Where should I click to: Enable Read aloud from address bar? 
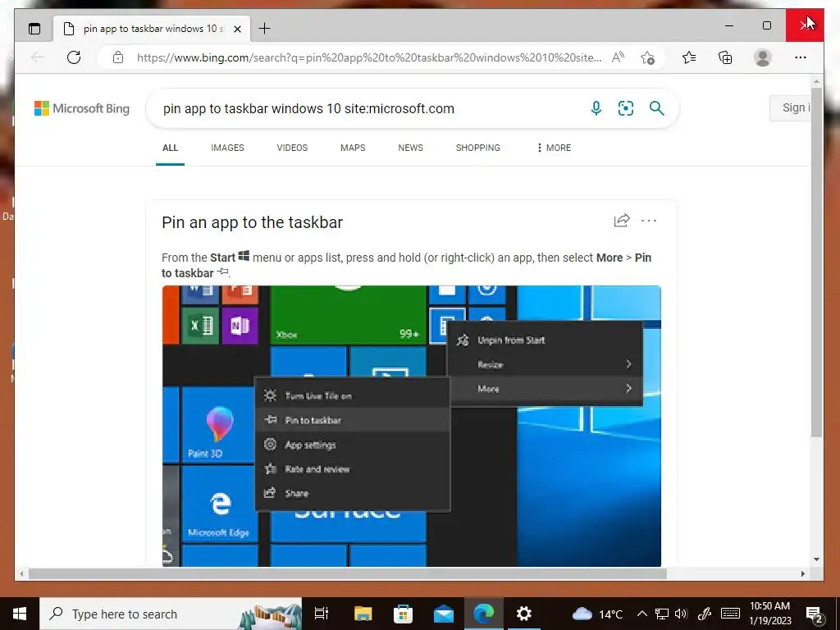[619, 57]
